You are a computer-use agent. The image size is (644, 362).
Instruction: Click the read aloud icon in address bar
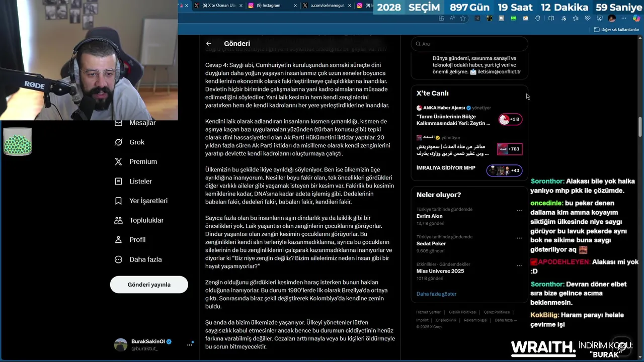click(452, 18)
